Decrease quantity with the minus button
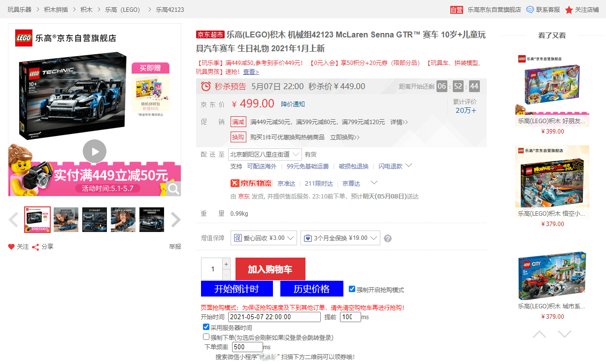This screenshot has width=606, height=364. coord(226,274)
